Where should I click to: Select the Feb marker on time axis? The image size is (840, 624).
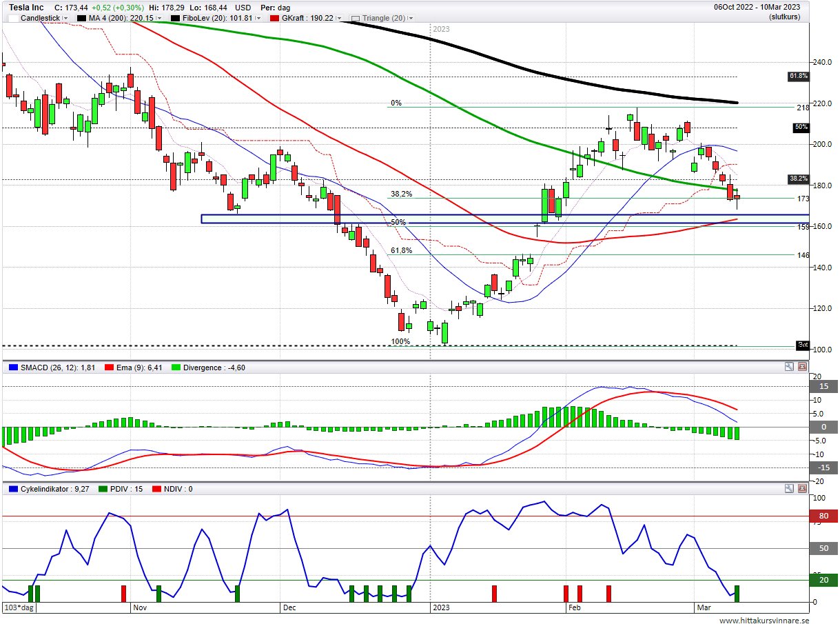(x=575, y=607)
